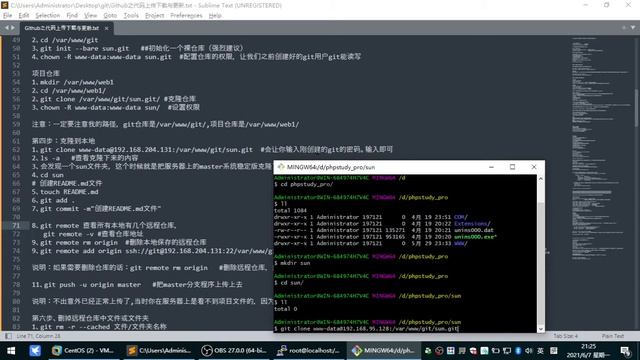Viewport: 640px width, 360px height.
Task: Click the terminal scrollbar thumb
Action: (x=541, y=263)
